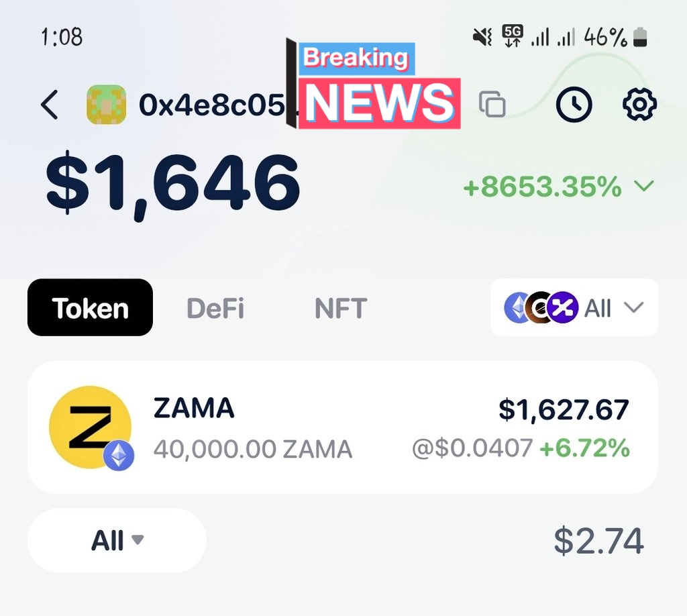This screenshot has height=616, width=687.
Task: Switch to the DeFi tab
Action: pos(215,308)
